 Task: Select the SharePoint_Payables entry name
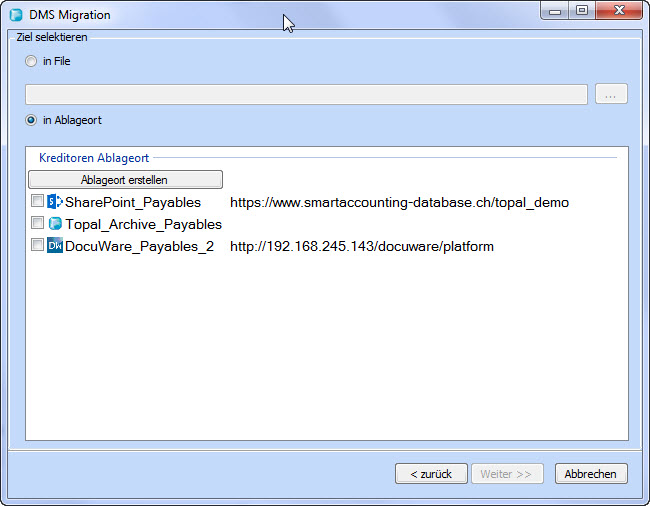(x=133, y=202)
